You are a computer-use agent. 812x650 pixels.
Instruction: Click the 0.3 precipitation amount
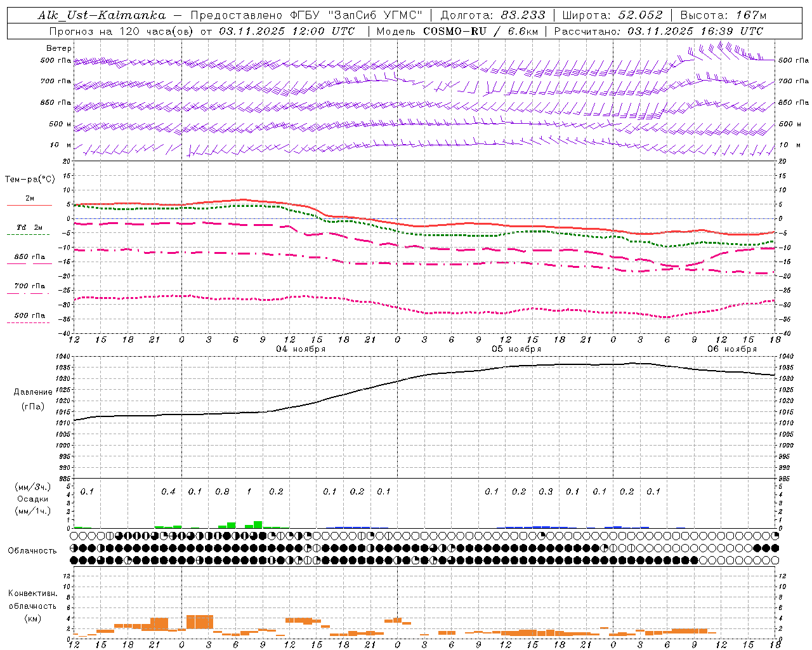tap(546, 492)
